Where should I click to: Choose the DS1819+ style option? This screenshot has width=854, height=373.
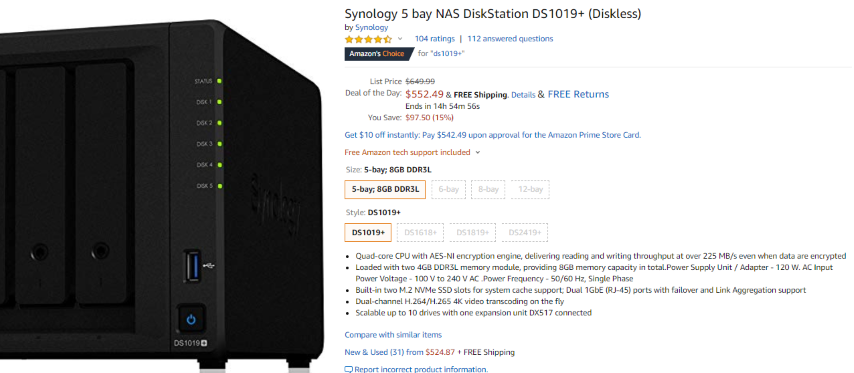(x=472, y=233)
